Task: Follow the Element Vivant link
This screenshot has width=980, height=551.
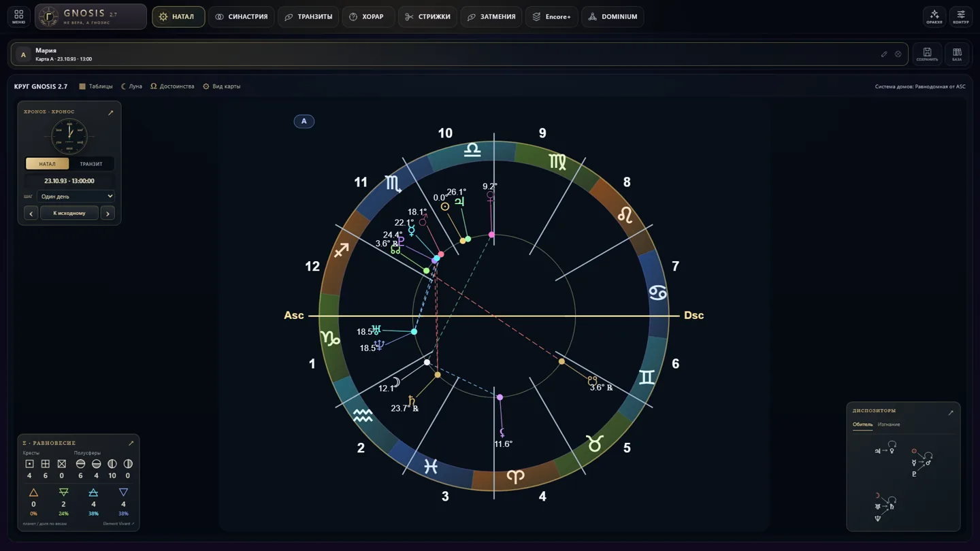Action: pos(118,524)
